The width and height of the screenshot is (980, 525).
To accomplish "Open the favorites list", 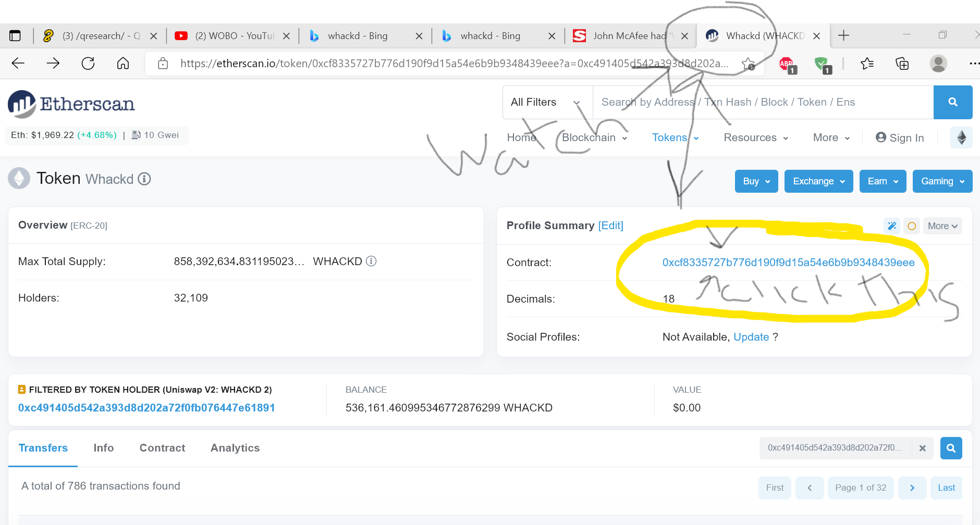I will tap(867, 64).
